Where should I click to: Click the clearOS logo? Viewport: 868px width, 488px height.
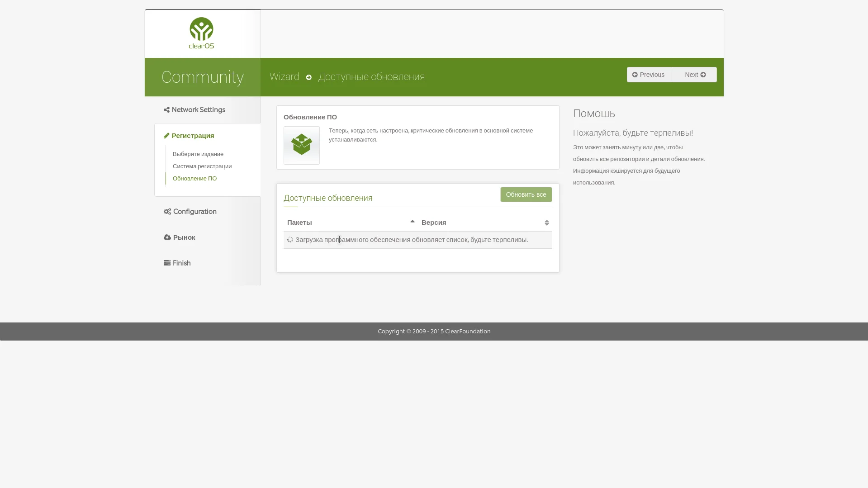pyautogui.click(x=201, y=33)
